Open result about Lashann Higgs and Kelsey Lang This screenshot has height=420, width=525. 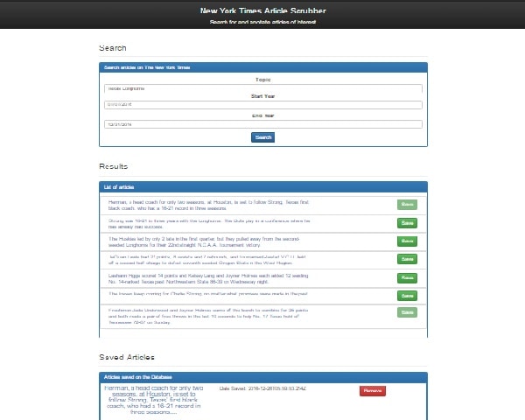(208, 278)
